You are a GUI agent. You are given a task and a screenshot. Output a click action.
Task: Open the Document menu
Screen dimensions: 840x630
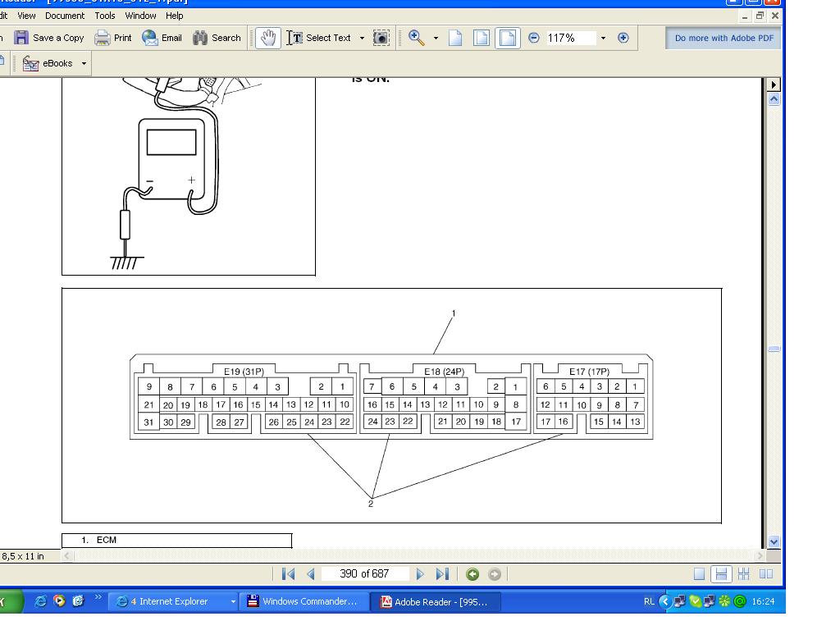click(x=65, y=16)
